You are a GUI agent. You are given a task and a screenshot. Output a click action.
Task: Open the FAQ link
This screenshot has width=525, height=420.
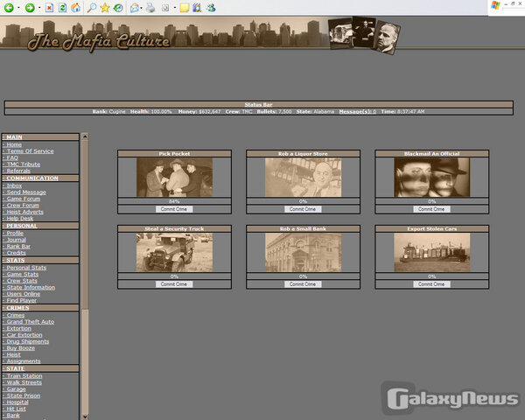point(12,157)
